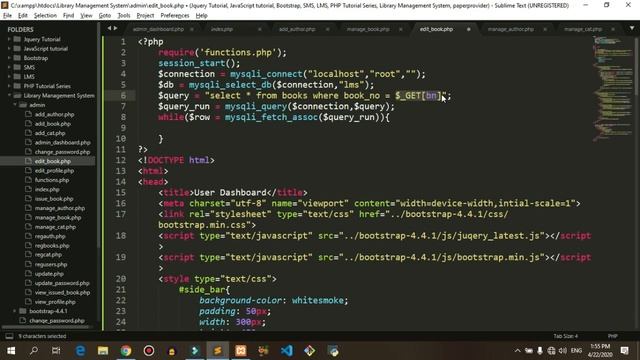Change syntax via PHP in the status bar

click(613, 336)
